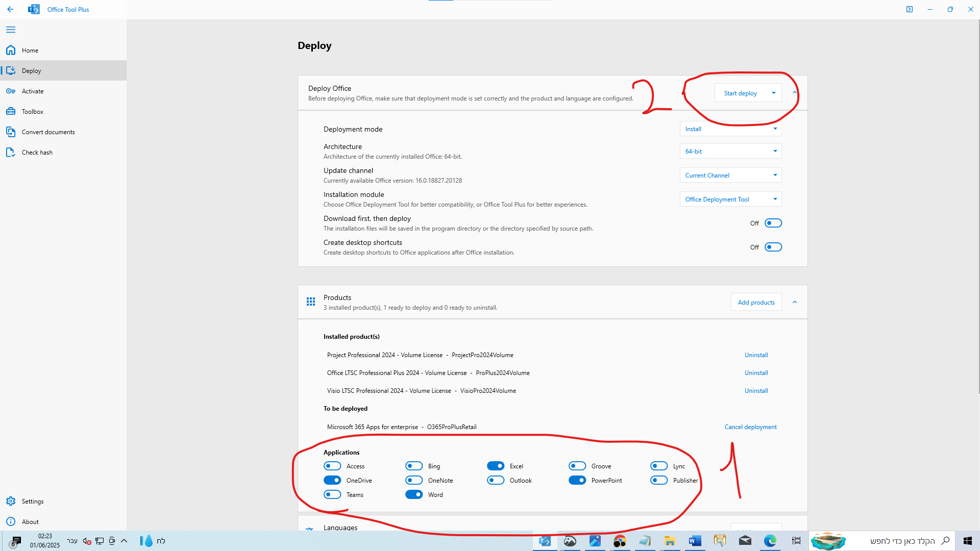Click the Start deploy button
Image resolution: width=980 pixels, height=551 pixels.
click(x=740, y=93)
